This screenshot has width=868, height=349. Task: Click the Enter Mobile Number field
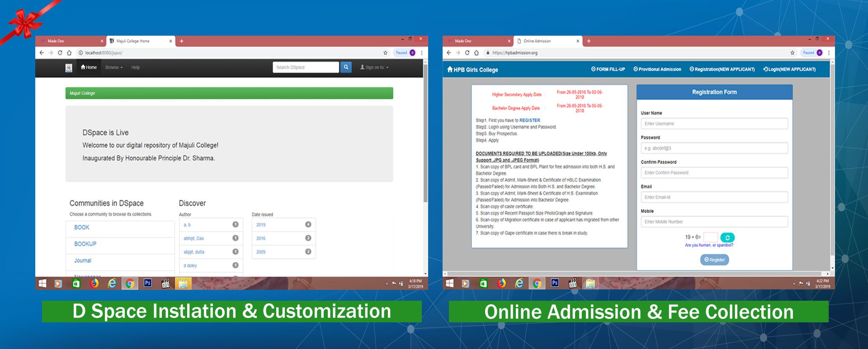point(714,222)
